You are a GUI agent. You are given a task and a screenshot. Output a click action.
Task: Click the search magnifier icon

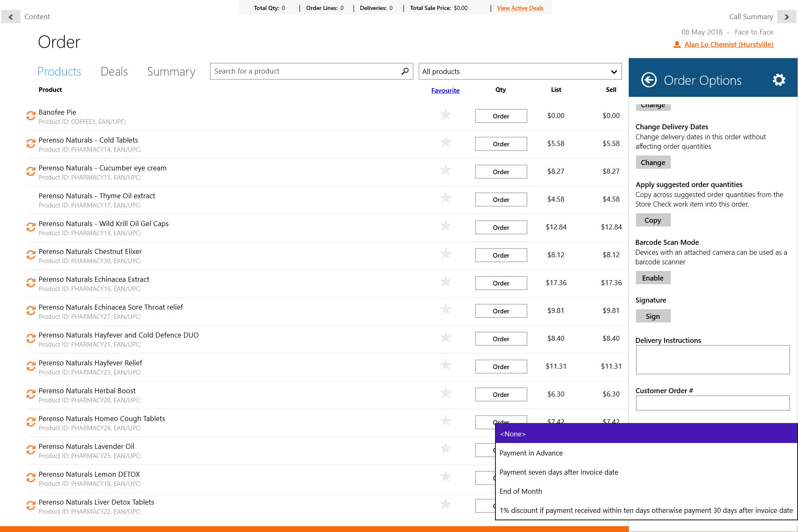pos(405,71)
